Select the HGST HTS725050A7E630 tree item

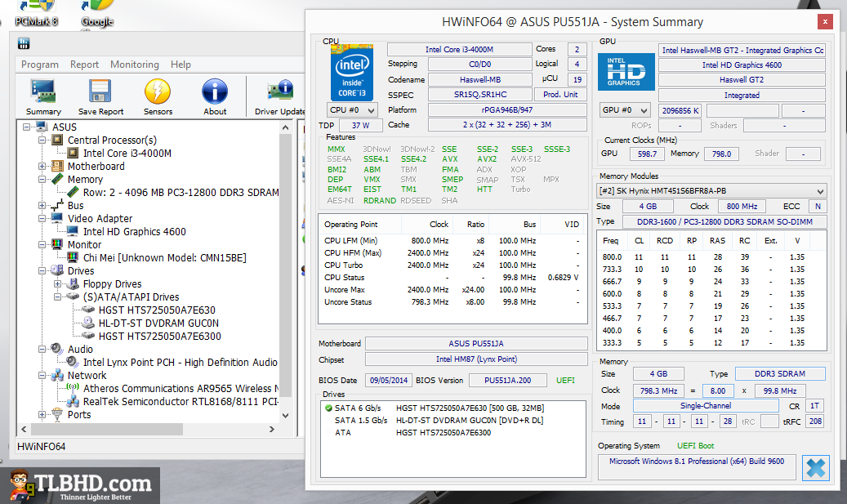point(157,310)
